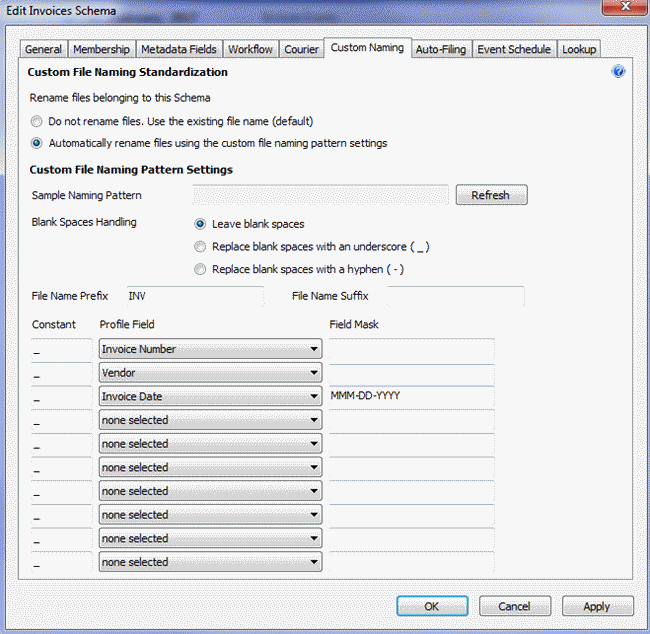
Task: Open the help icon in Custom Naming
Action: 618,71
